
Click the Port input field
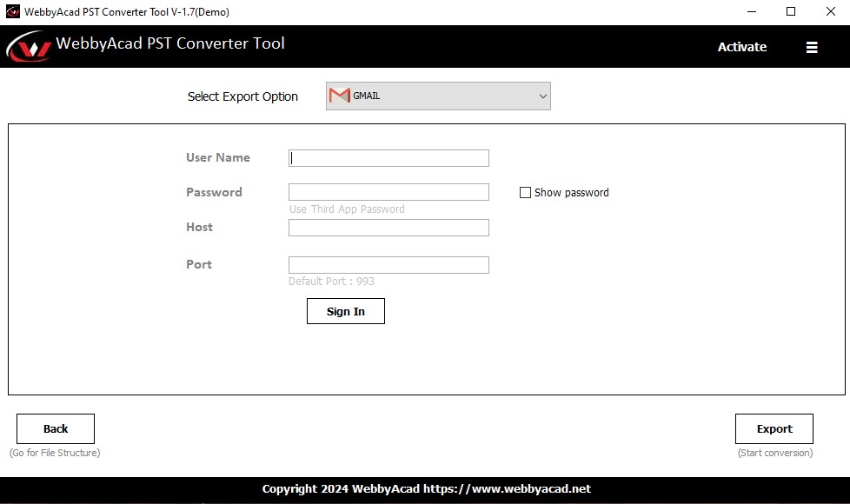click(388, 265)
